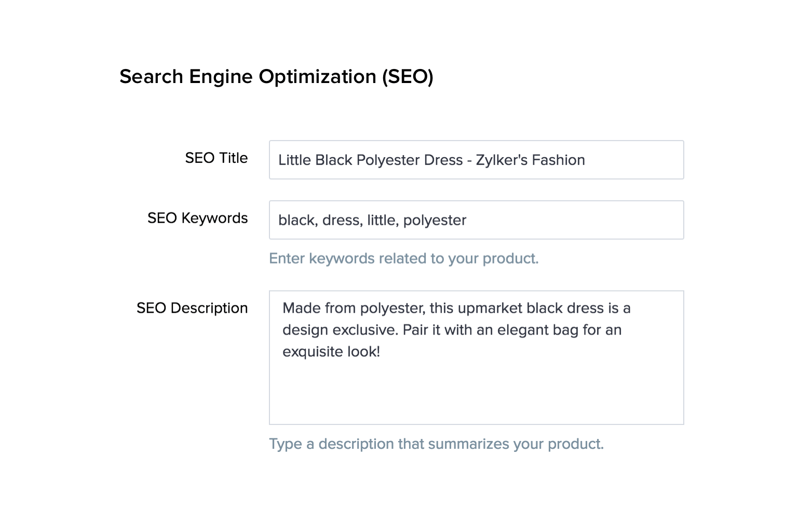812x523 pixels.
Task: Click the "SEO Title" field label
Action: coord(216,158)
